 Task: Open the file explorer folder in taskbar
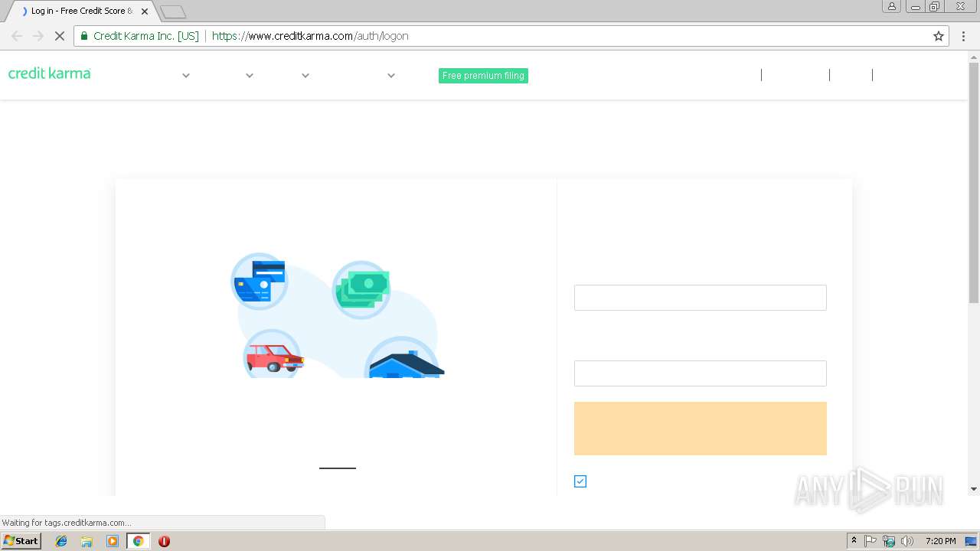87,541
